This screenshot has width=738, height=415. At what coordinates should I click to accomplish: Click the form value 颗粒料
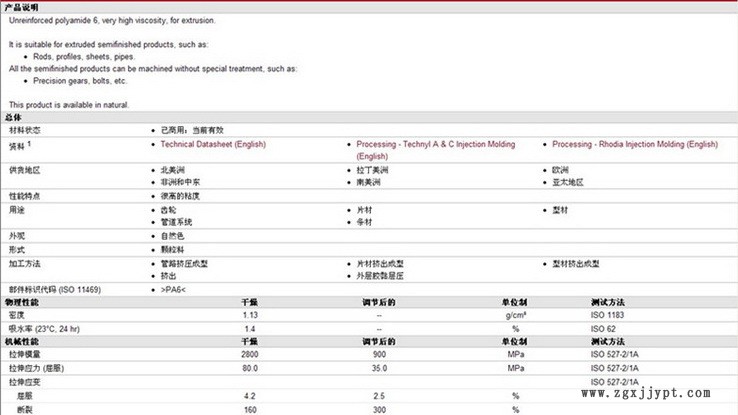[173, 249]
